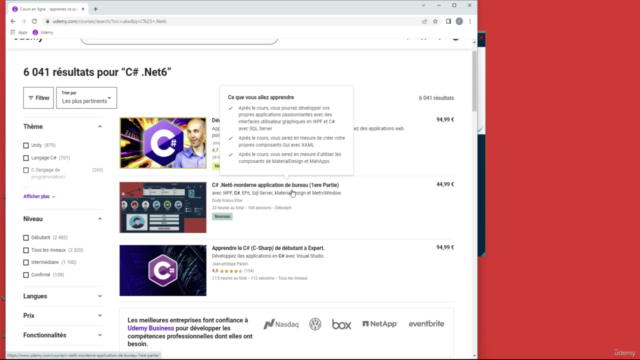Screen dimensions: 640x360
Task: Collapse the Thème filter section
Action: tap(100, 127)
